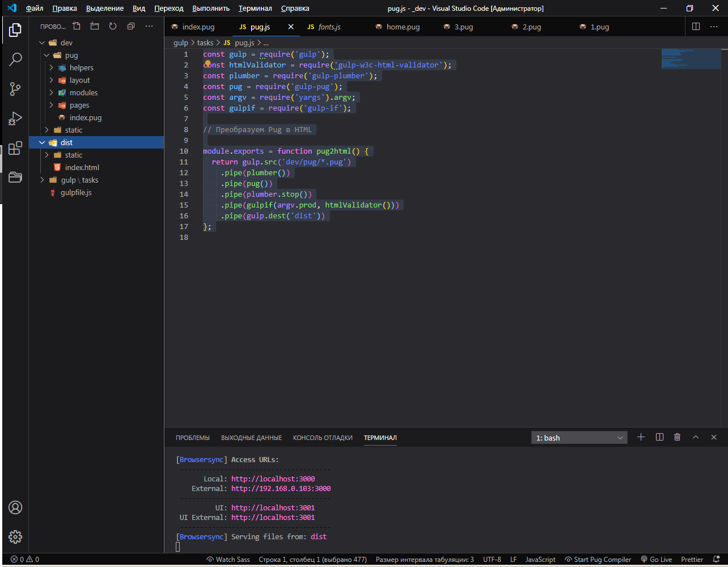Open errors and warnings status indicator
This screenshot has height=567, width=728.
[x=25, y=560]
